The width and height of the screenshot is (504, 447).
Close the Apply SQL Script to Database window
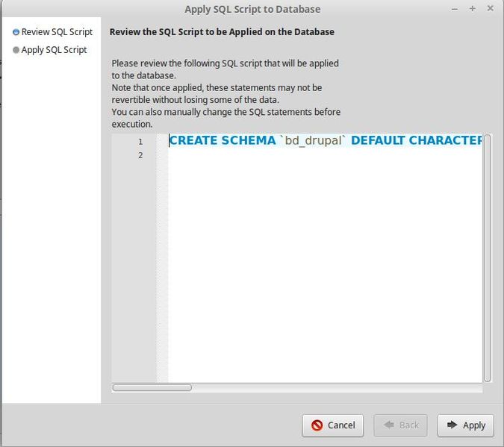[x=490, y=8]
